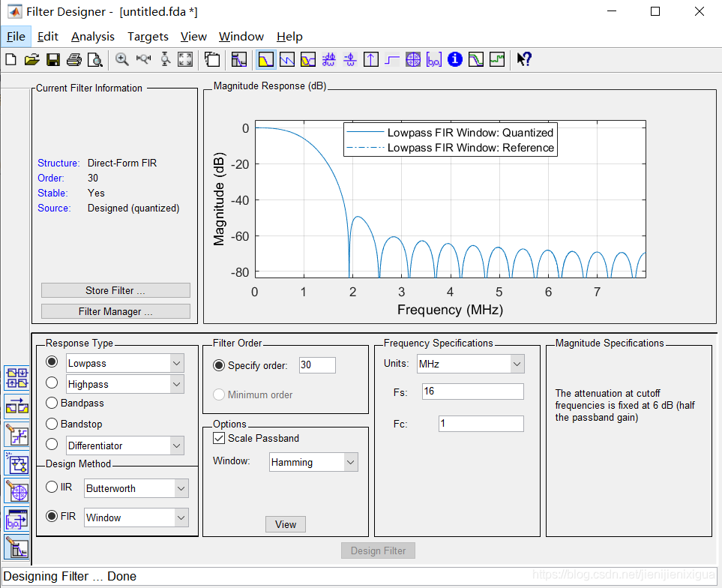The height and width of the screenshot is (588, 722).
Task: Expand the Lowpass type dropdown
Action: tap(176, 363)
